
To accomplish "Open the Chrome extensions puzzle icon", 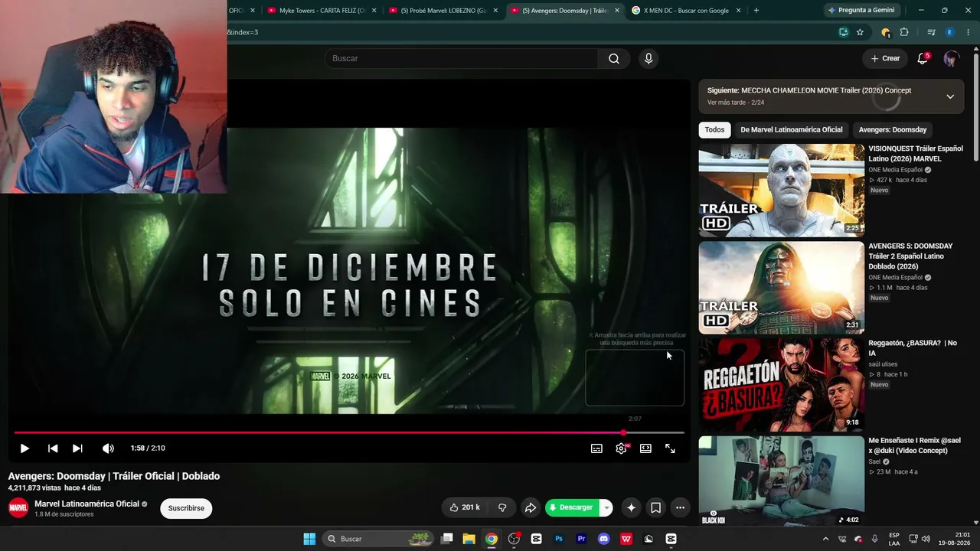I will [x=904, y=32].
